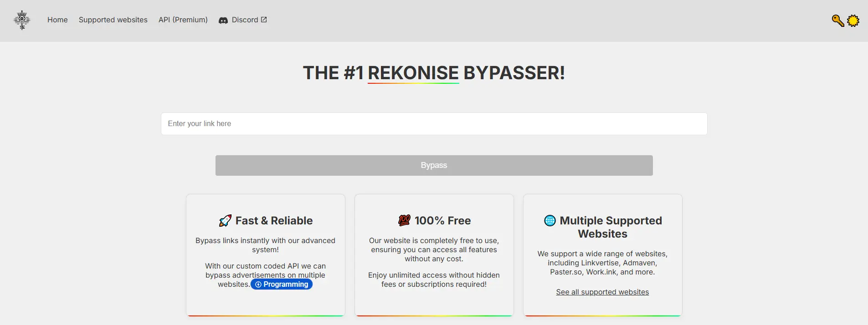Click the Discord controller logo icon

[x=223, y=20]
